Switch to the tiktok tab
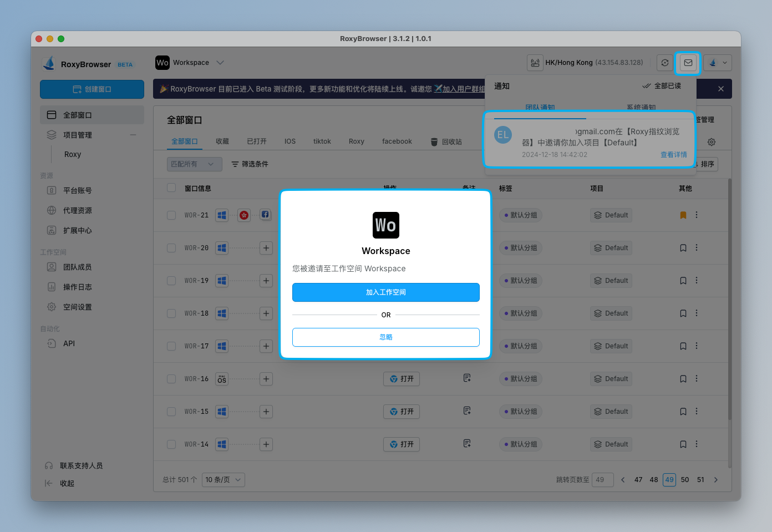The image size is (772, 532). pyautogui.click(x=322, y=141)
